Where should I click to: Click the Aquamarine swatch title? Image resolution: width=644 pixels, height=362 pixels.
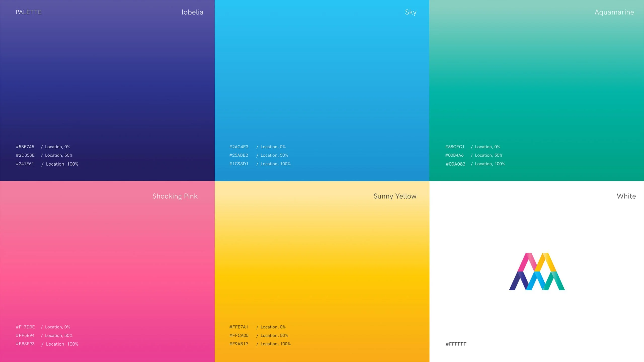point(614,12)
